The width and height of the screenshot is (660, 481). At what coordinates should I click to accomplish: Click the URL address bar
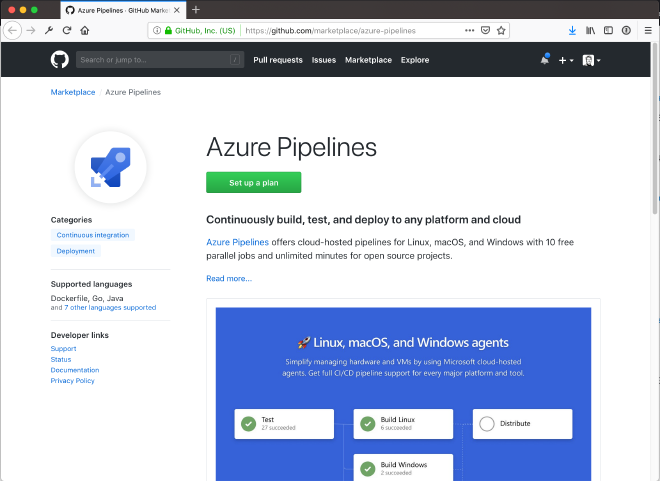[330, 30]
